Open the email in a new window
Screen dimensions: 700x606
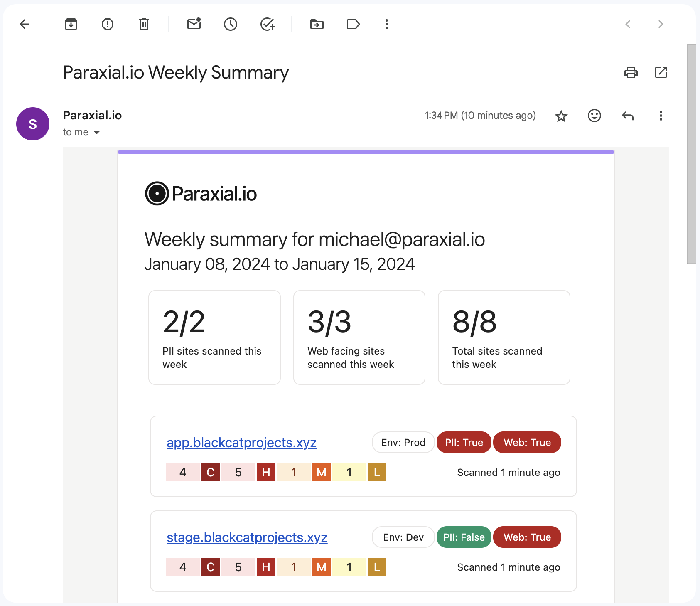pos(661,72)
